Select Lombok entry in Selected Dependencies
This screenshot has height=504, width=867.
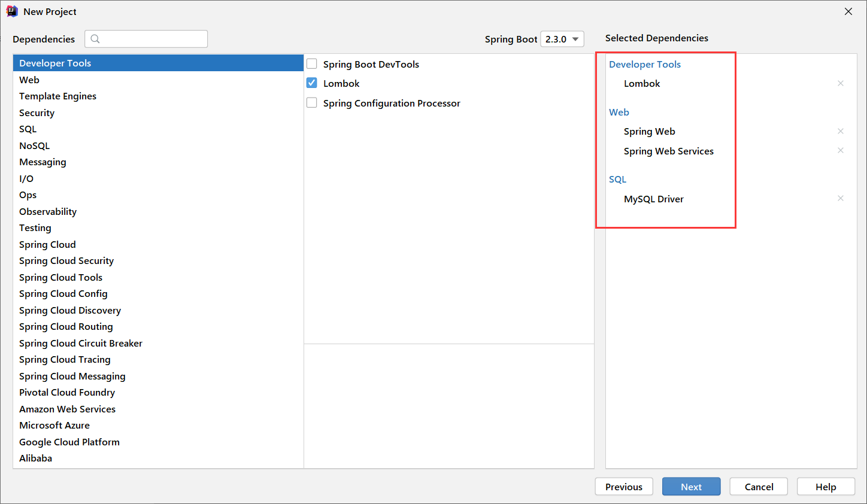coord(642,83)
